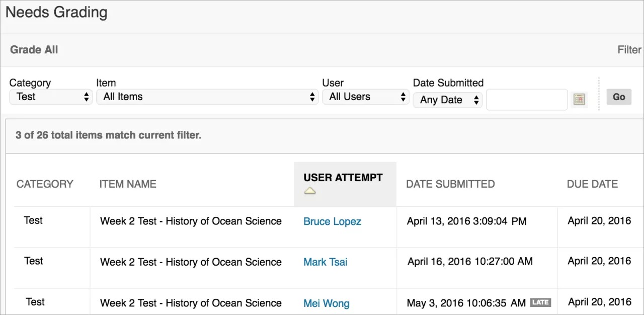Sort by the Item Name column header
Viewport: 644px width, 315px height.
tap(128, 184)
